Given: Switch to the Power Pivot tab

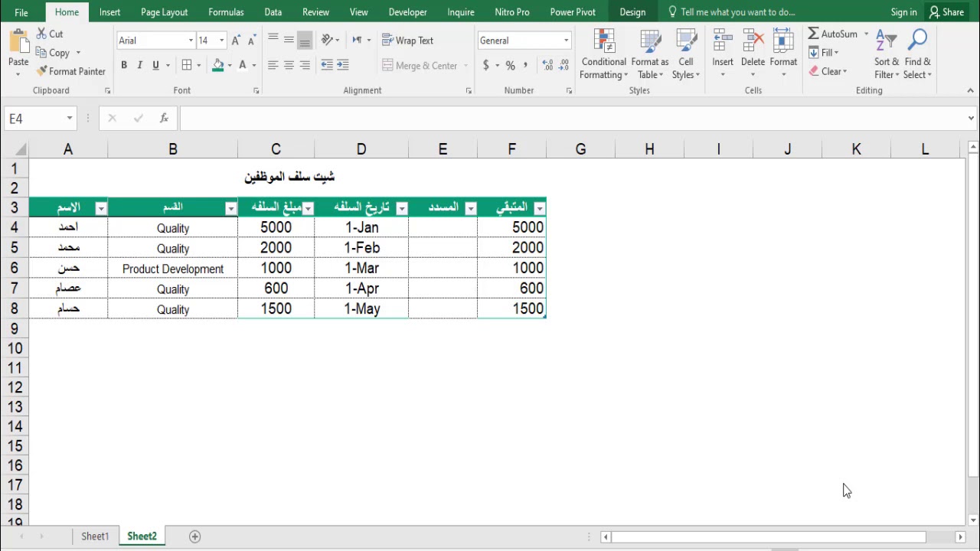Looking at the screenshot, I should click(x=573, y=12).
